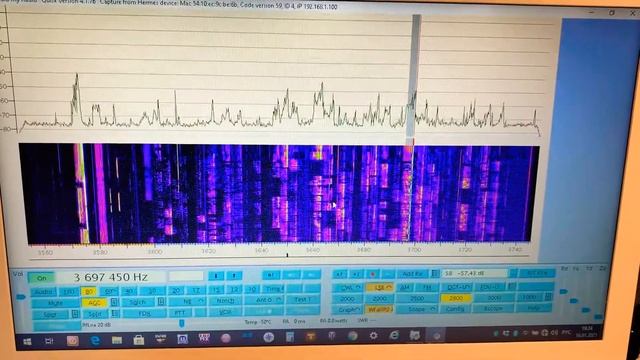Click the 3 697 450 Hz frequency display
The image size is (640, 360).
coord(111,277)
